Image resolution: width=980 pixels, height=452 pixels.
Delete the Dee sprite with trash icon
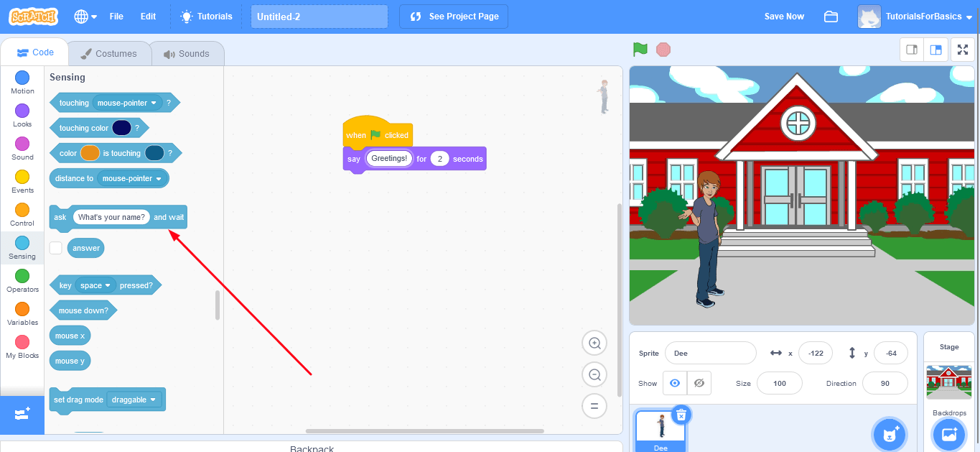pyautogui.click(x=681, y=415)
